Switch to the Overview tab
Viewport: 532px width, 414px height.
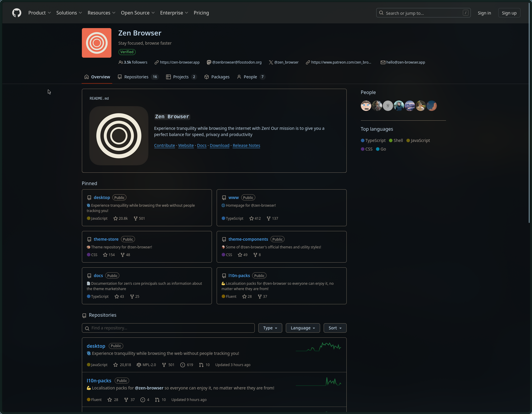coord(97,77)
